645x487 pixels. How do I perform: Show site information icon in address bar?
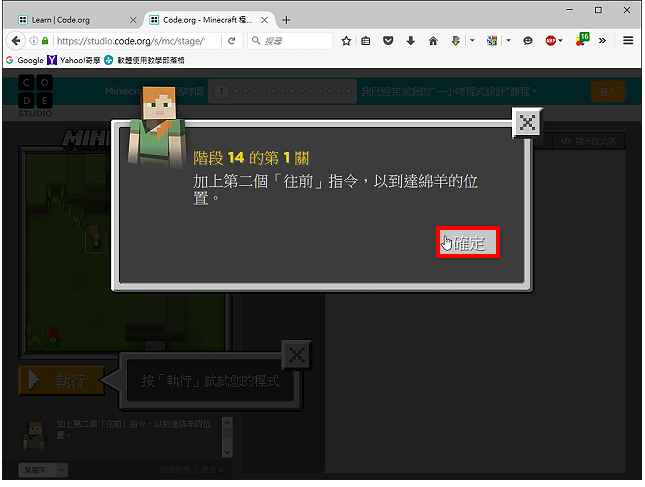[x=34, y=41]
